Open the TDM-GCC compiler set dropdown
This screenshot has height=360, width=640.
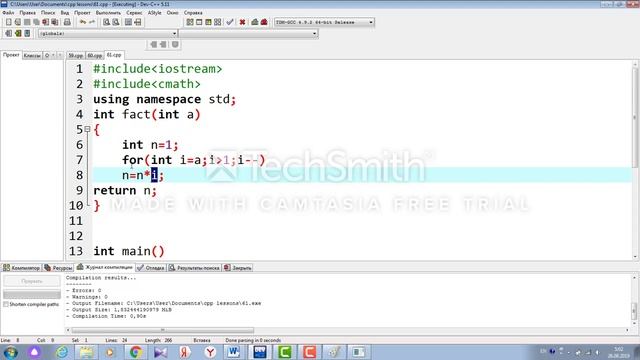coord(324,22)
